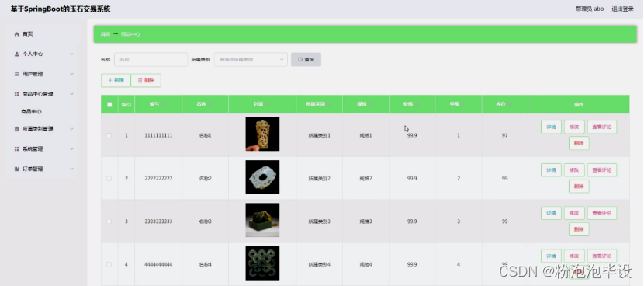This screenshot has width=644, height=286.
Task: Click the 查询 search button
Action: (x=306, y=59)
